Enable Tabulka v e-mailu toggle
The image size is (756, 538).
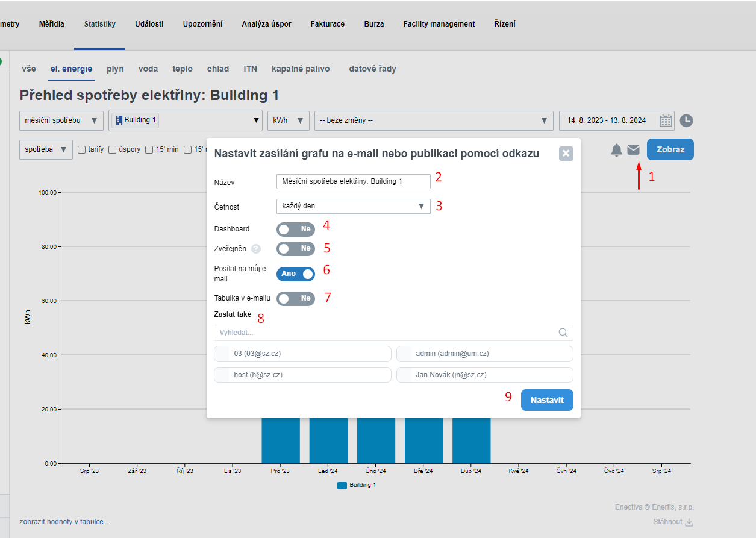pyautogui.click(x=295, y=298)
